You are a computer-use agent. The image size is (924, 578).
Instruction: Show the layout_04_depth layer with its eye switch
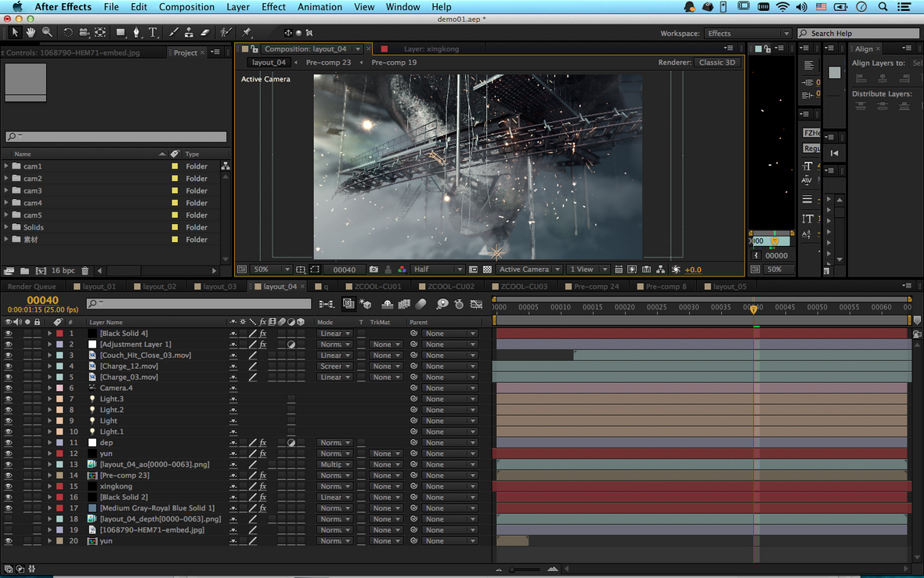[9, 519]
